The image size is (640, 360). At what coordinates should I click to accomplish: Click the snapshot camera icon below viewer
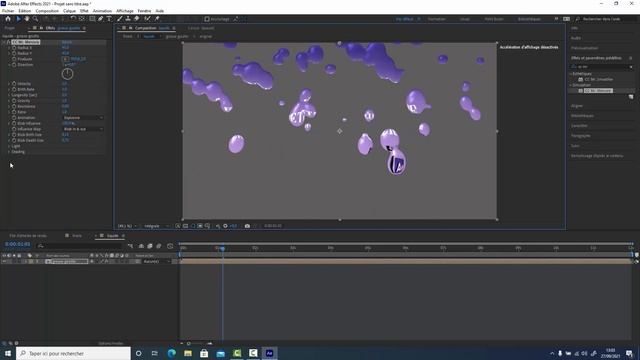pyautogui.click(x=247, y=226)
